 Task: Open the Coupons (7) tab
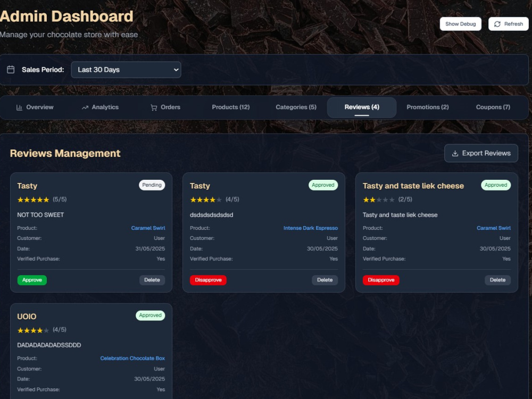493,107
